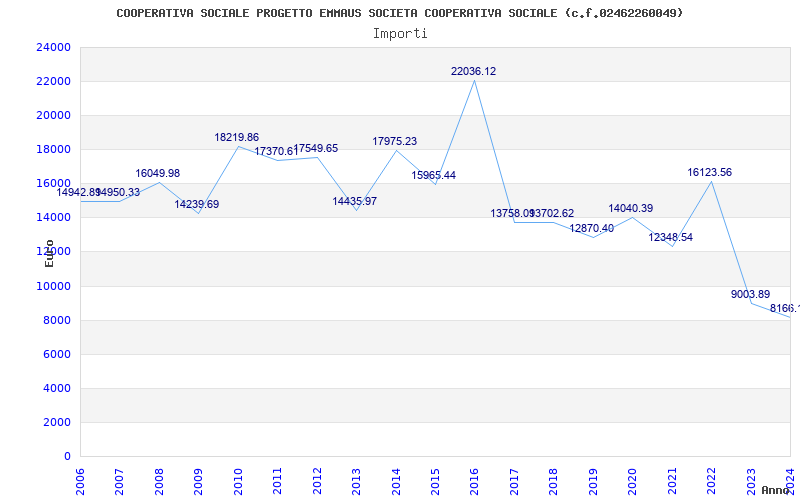Screen dimensions: 800x500
Task: Click the x-axis year 2019
Action: pos(593,481)
